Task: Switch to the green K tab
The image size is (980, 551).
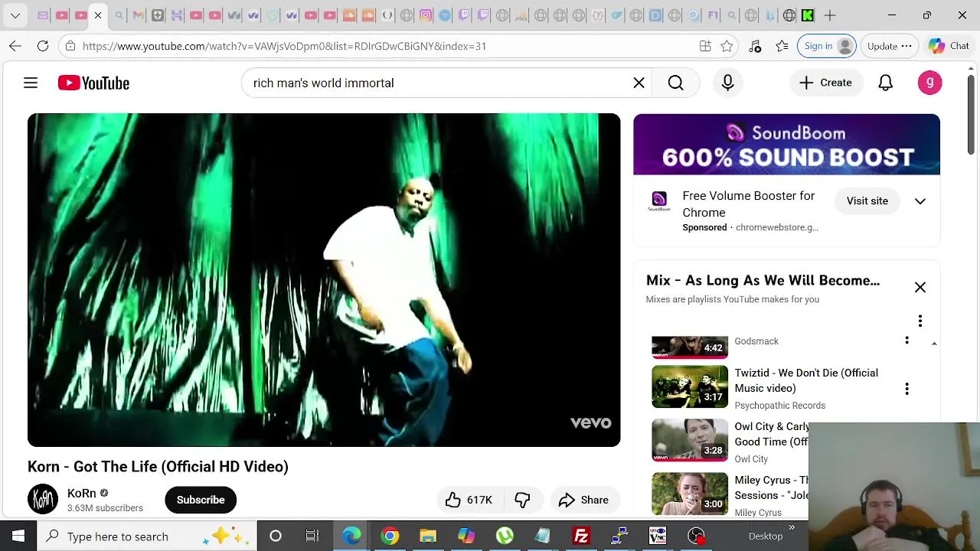Action: point(808,15)
